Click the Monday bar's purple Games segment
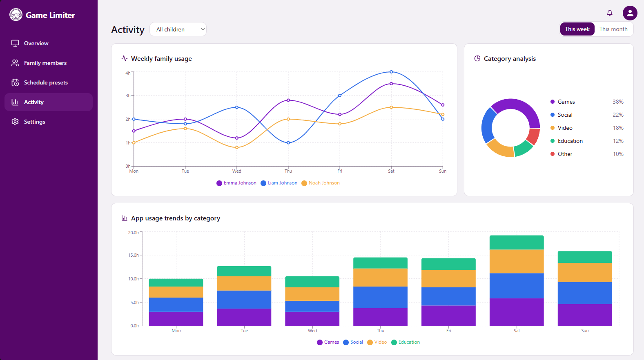 click(176, 319)
